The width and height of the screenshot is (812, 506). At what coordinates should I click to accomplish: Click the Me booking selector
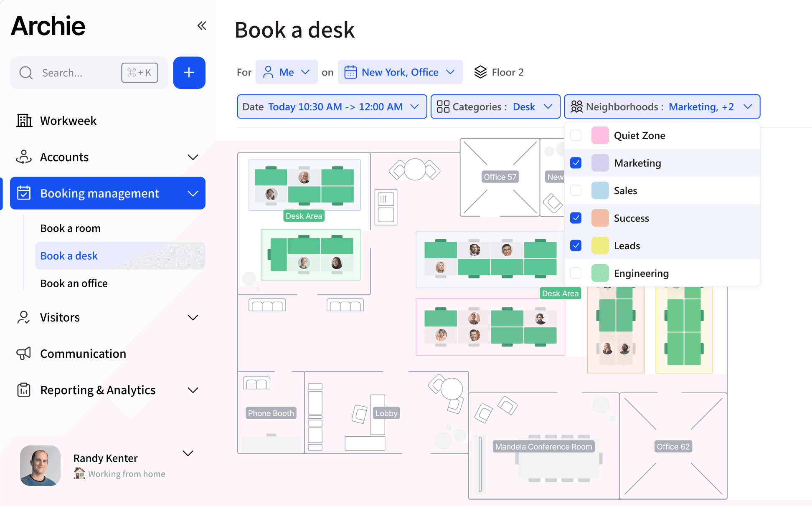pyautogui.click(x=287, y=72)
